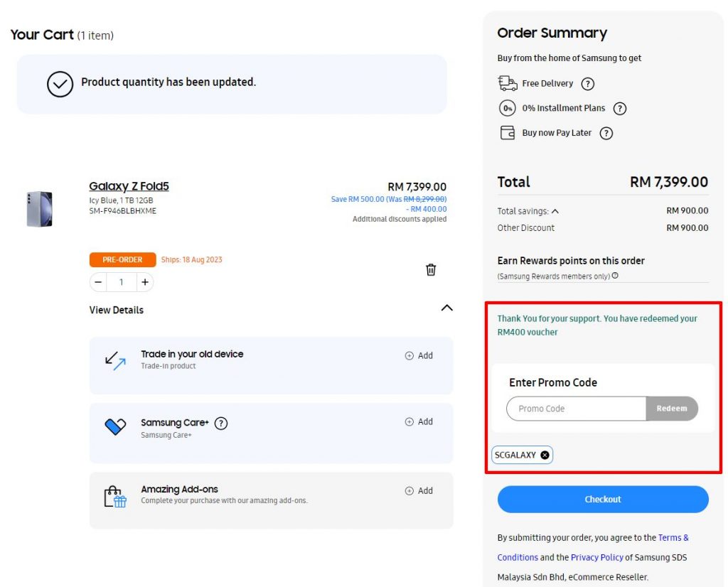
Task: Click the Buy now Pay Later help icon
Action: pyautogui.click(x=606, y=133)
